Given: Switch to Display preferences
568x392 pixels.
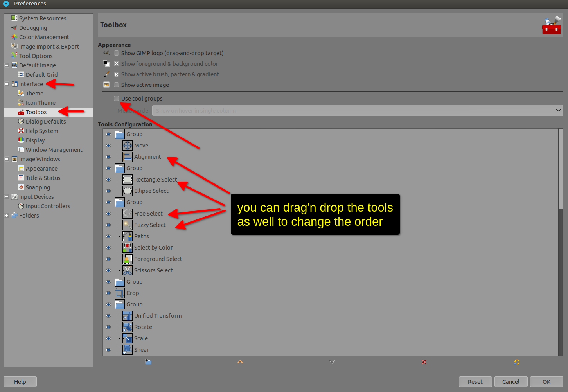Looking at the screenshot, I should [35, 140].
